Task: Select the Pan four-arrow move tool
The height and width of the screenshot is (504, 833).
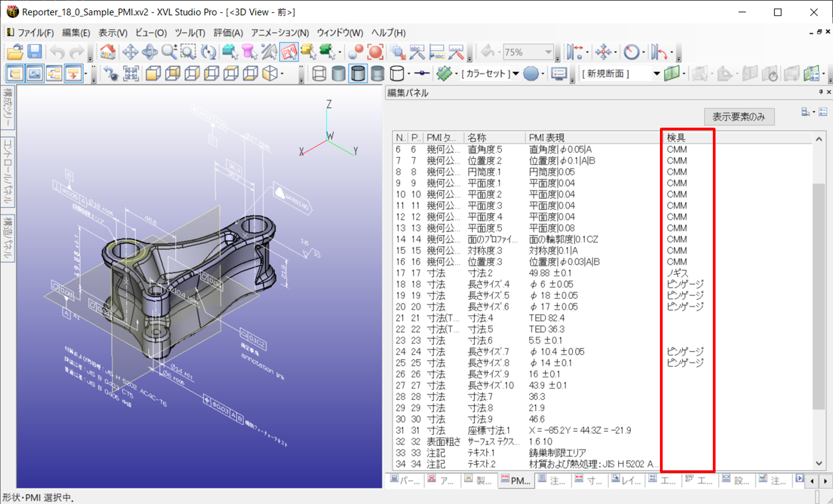Action: [130, 52]
